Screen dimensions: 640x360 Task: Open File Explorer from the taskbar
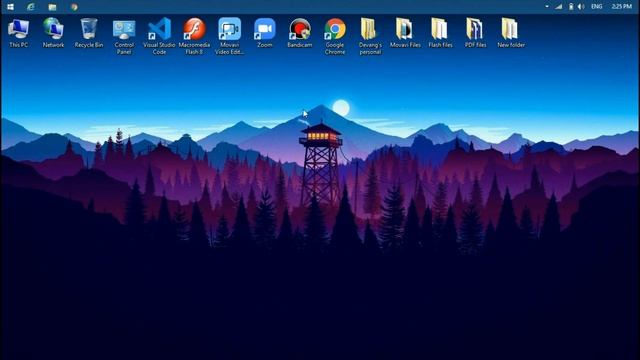[x=52, y=7]
